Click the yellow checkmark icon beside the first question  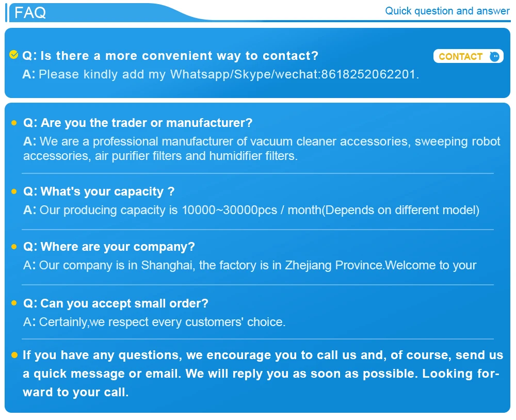pos(14,55)
